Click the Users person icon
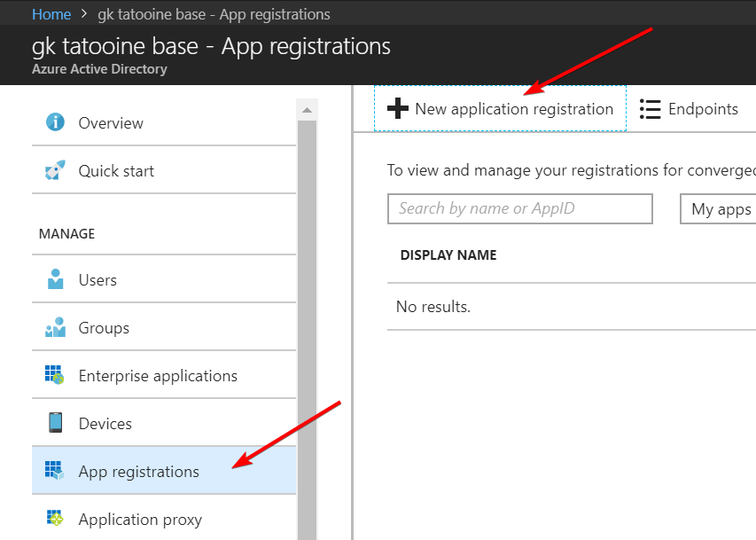Image resolution: width=756 pixels, height=540 pixels. point(58,278)
